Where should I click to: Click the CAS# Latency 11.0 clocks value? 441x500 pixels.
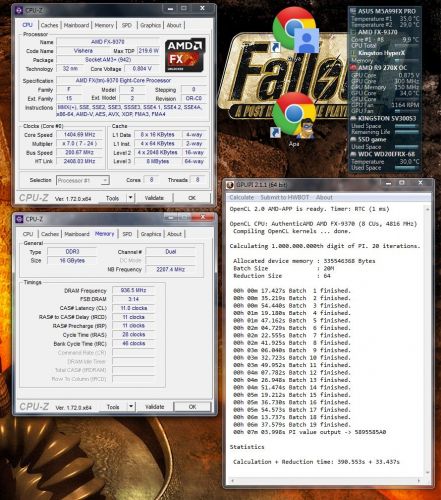[133, 308]
